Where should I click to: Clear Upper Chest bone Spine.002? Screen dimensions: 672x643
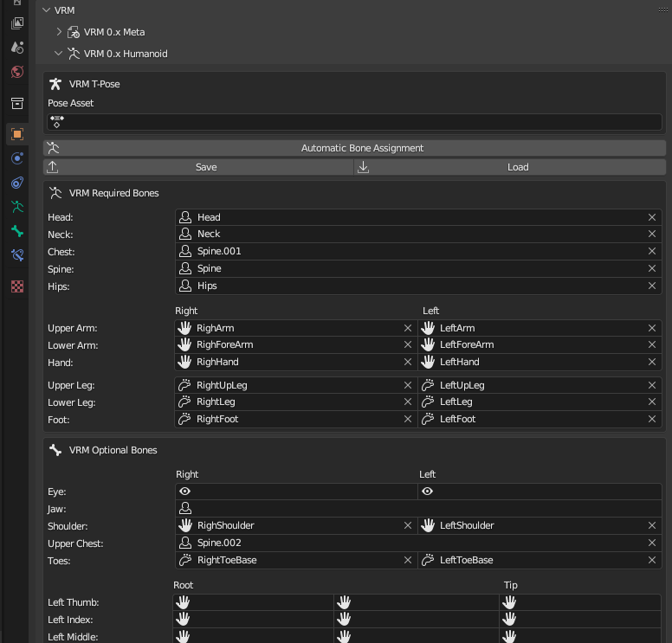tap(652, 543)
